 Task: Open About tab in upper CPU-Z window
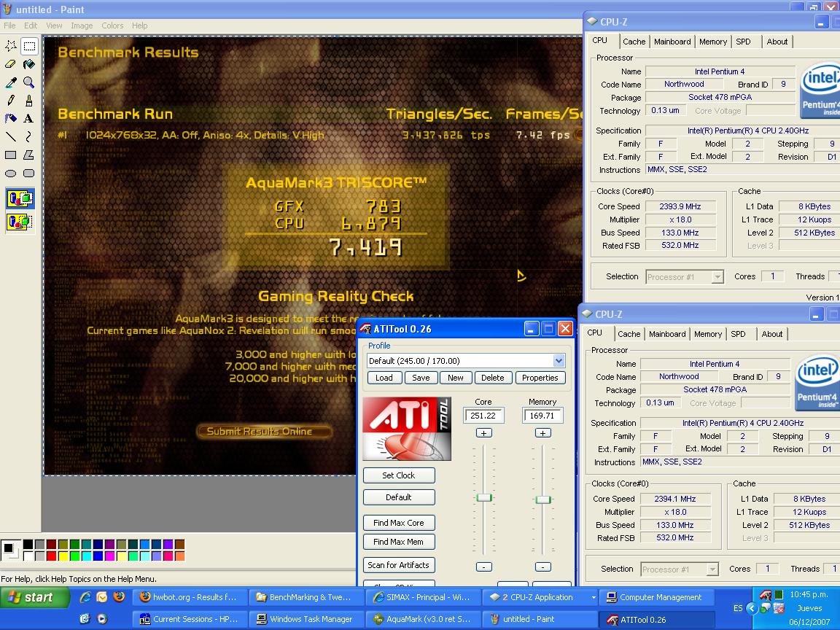pos(777,42)
